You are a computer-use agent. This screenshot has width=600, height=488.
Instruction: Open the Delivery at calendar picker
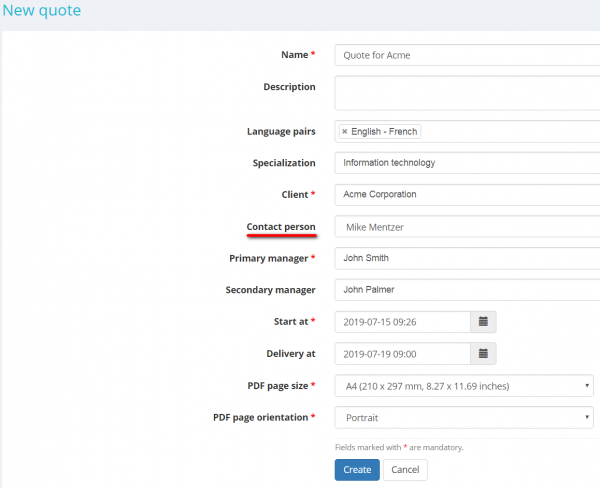tap(483, 354)
